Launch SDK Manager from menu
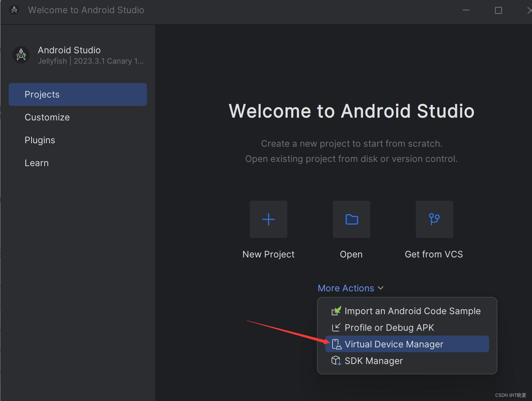 407,361
